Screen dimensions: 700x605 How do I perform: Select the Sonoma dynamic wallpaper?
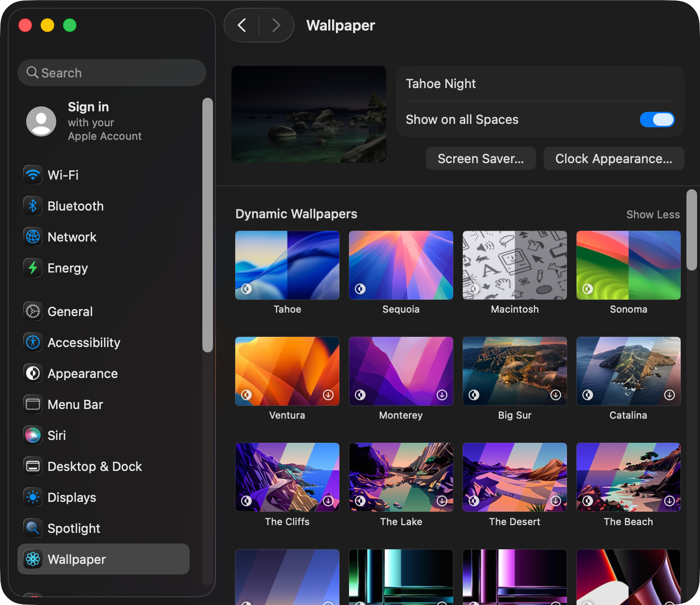click(628, 265)
